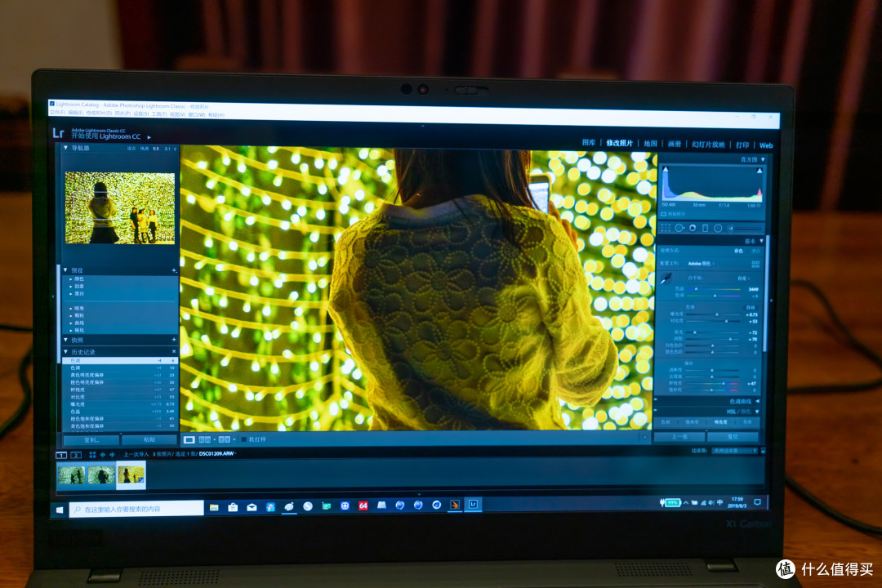
Task: Click the Lightroom taskbar icon
Action: pos(473,504)
